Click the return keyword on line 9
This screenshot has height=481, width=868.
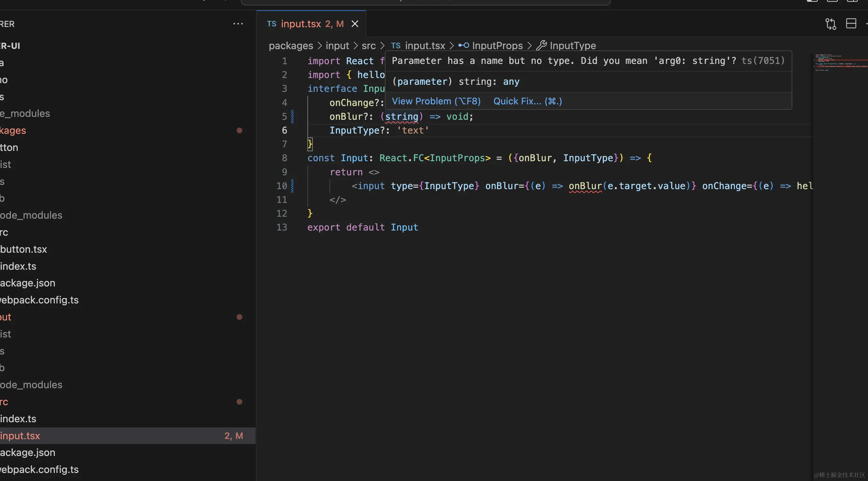(346, 172)
